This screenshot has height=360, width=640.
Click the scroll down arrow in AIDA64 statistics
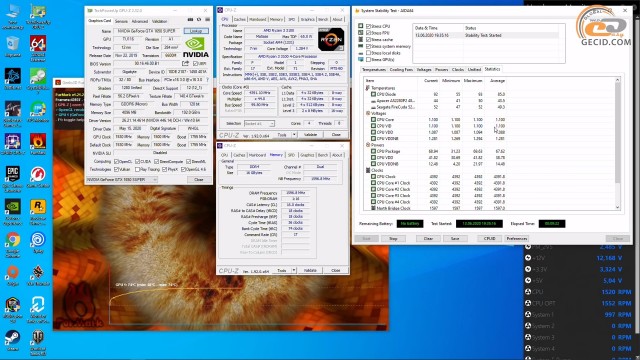618,208
